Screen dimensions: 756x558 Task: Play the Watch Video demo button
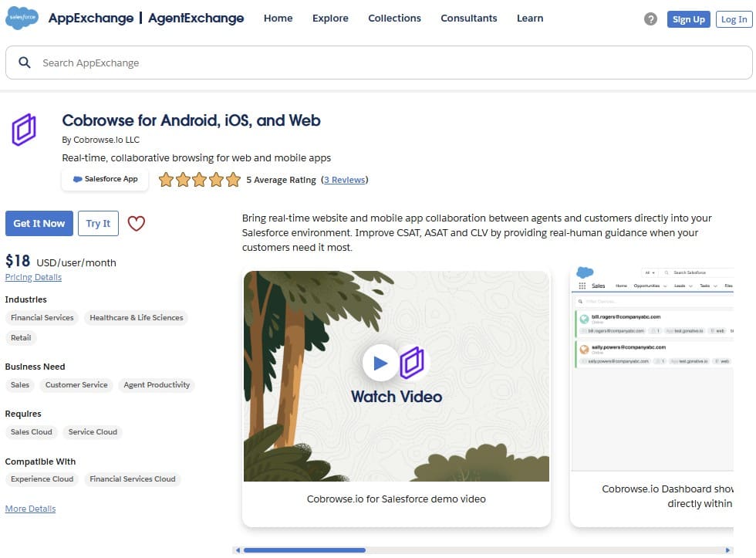pos(380,363)
